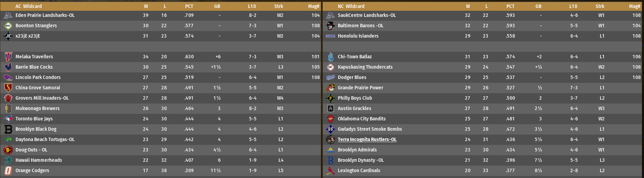Click the AC Wildcard W column header
The width and height of the screenshot is (644, 178).
click(146, 6)
